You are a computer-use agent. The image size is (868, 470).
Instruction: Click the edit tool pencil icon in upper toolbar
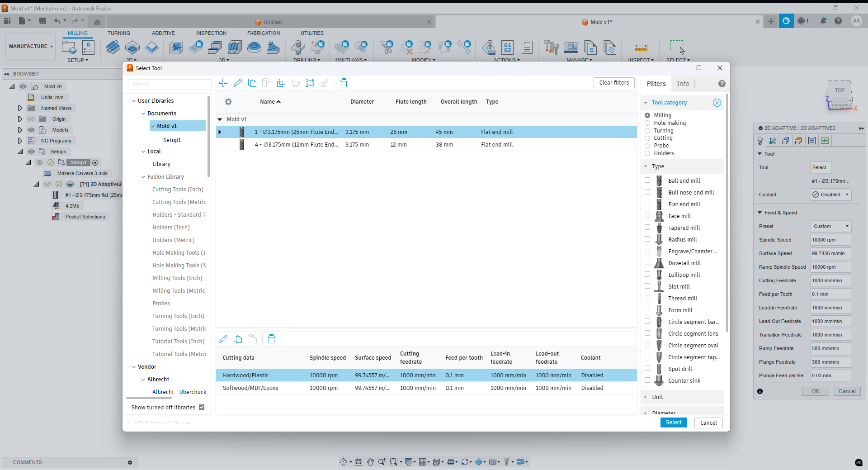click(238, 83)
